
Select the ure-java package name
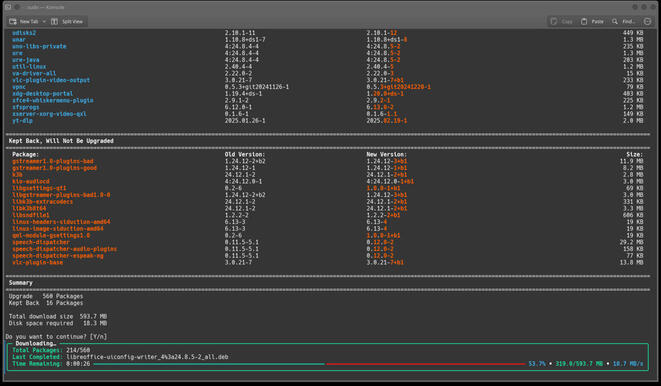pyautogui.click(x=26, y=60)
